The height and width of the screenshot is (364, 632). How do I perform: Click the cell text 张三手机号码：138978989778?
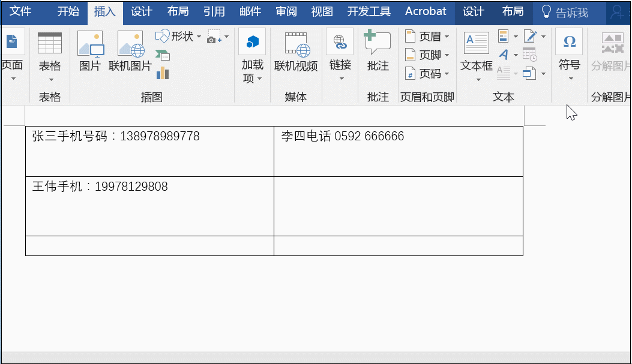pos(116,136)
